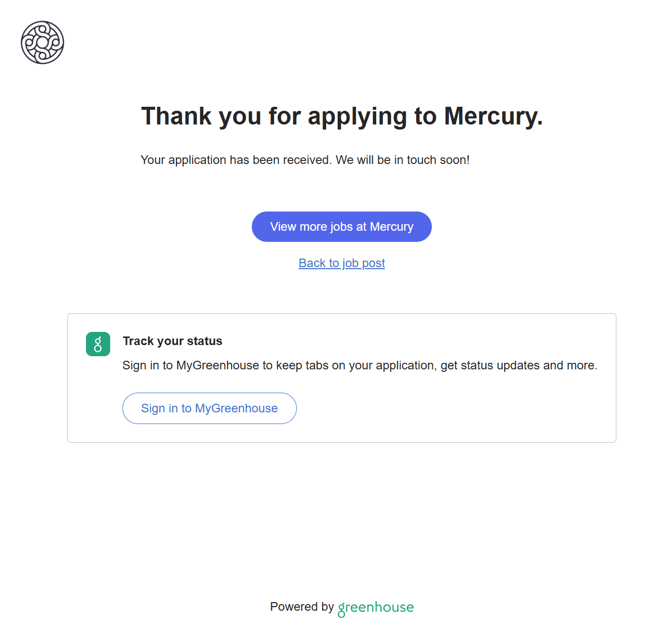Click the word 'Mercury' in the headline
Screen dimensions: 672x634
tap(493, 116)
